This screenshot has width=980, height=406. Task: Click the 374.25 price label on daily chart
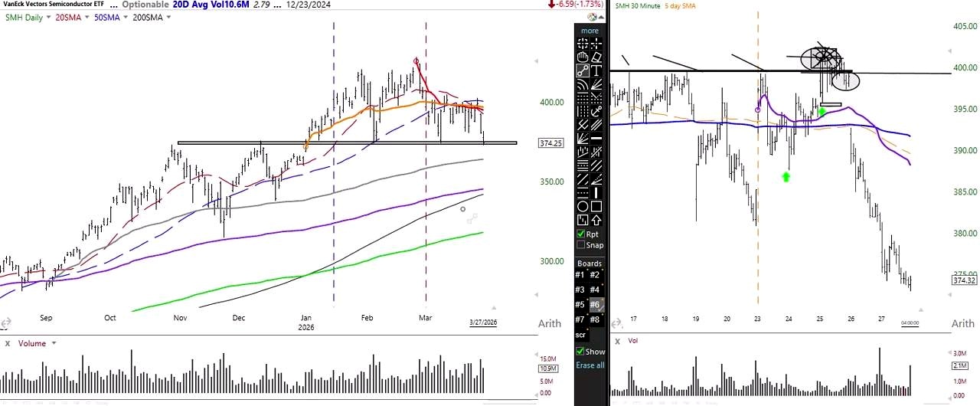551,143
